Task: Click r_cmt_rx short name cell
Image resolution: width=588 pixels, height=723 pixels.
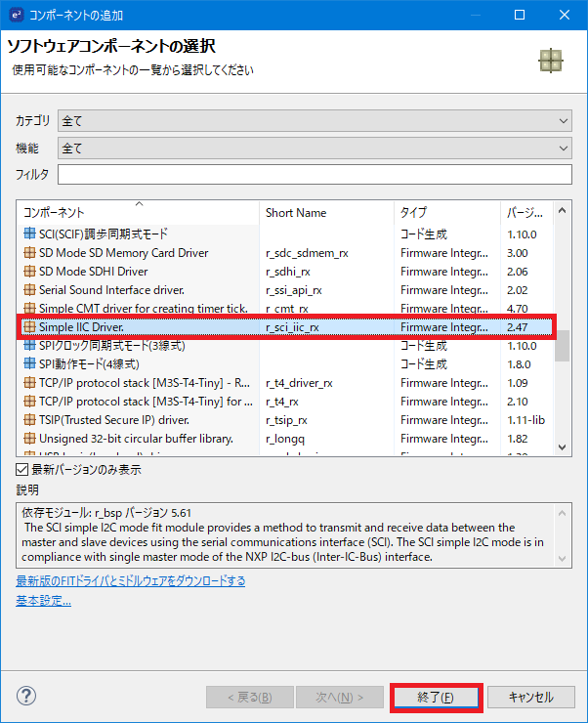Action: coord(286,309)
